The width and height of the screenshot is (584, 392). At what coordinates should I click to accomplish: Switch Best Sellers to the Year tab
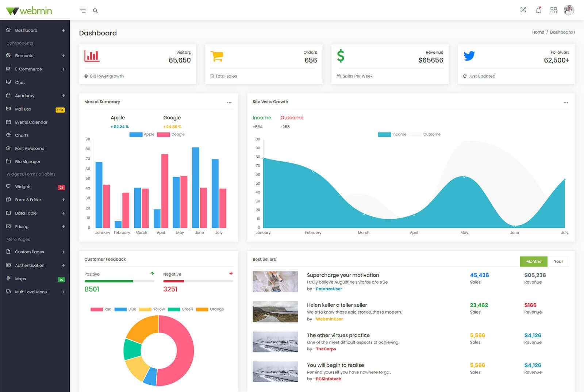click(x=558, y=261)
